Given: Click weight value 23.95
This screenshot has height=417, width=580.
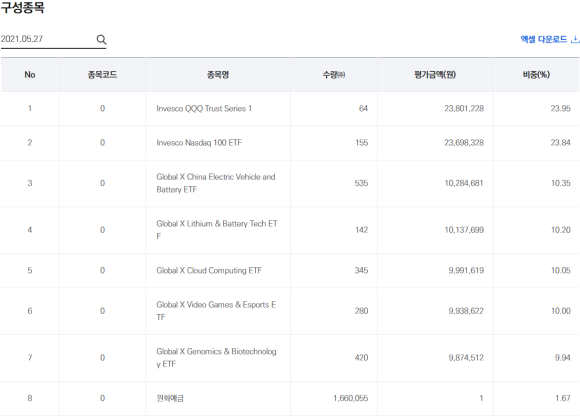Looking at the screenshot, I should point(561,108).
